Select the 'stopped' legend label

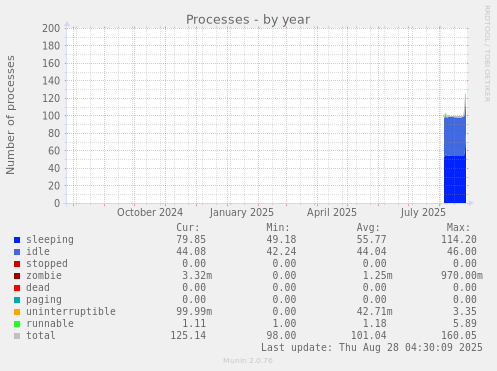[x=47, y=264]
